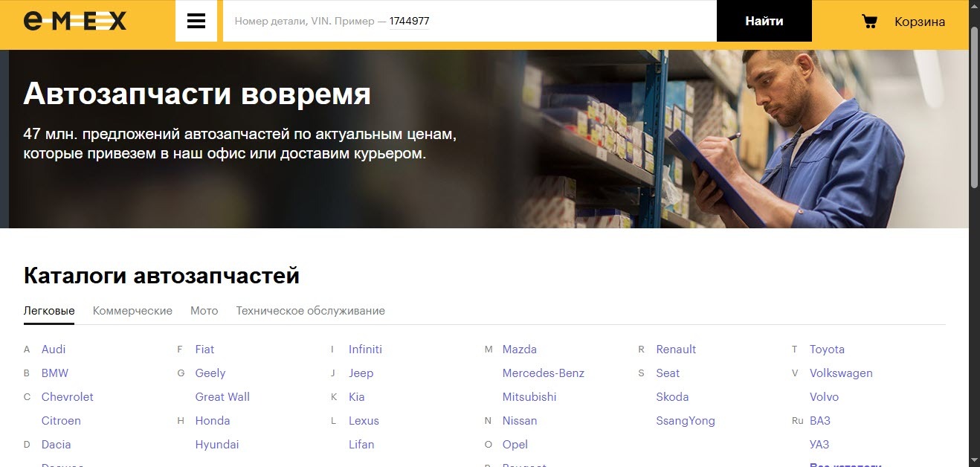Choose Great Wall from brand list

click(222, 397)
